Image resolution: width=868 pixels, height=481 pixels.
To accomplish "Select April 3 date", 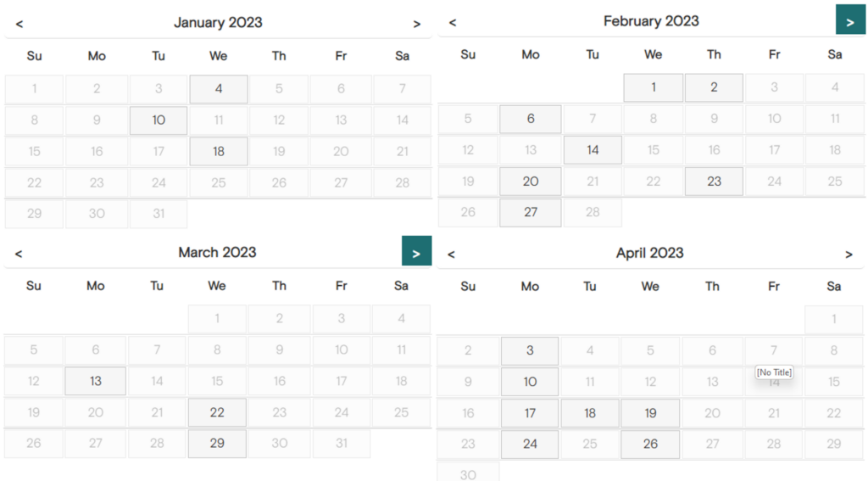I will coord(530,350).
